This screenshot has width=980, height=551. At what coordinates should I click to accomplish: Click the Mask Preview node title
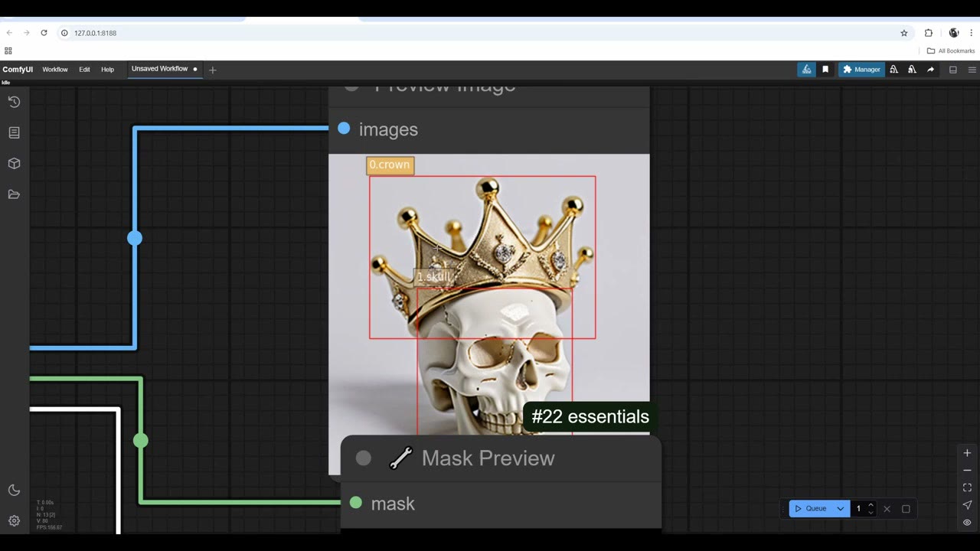click(x=488, y=458)
